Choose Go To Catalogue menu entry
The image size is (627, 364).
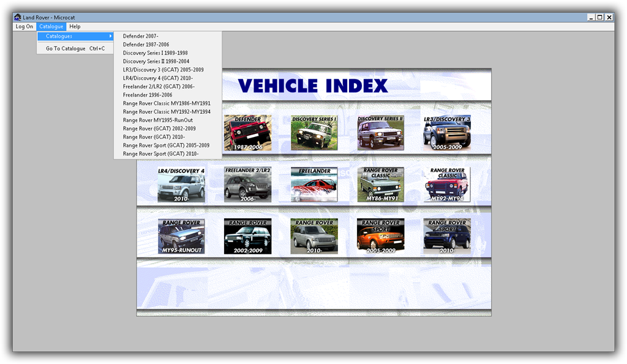coord(75,48)
